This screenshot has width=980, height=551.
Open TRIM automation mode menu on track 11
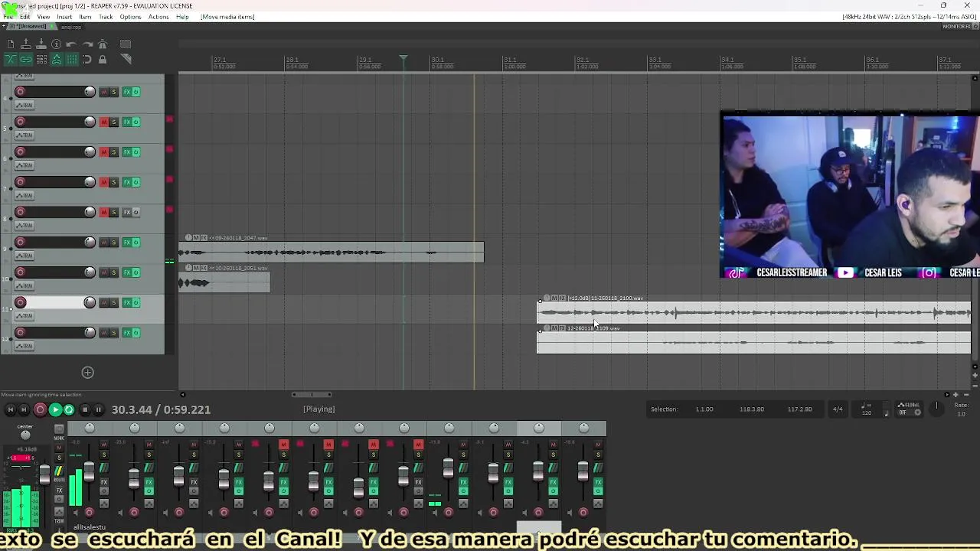click(x=24, y=316)
